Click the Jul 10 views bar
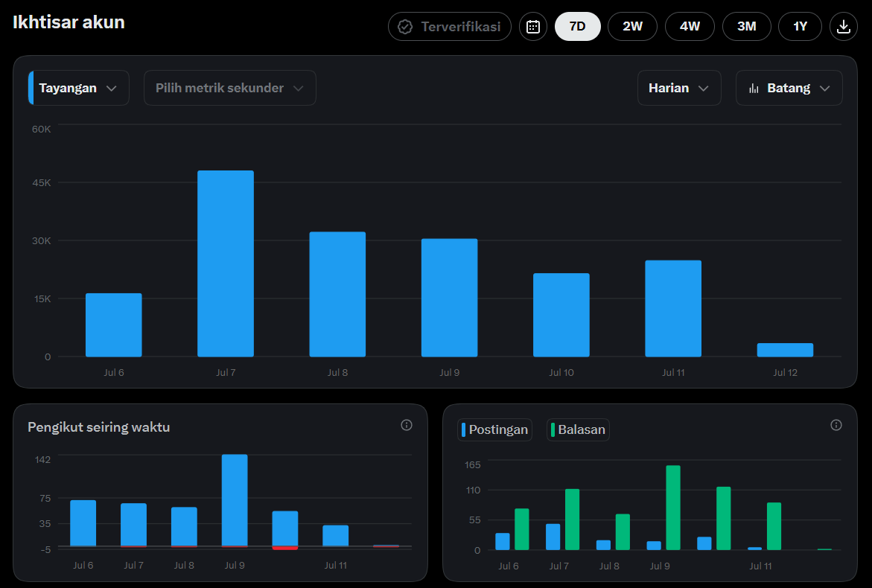 pyautogui.click(x=561, y=315)
